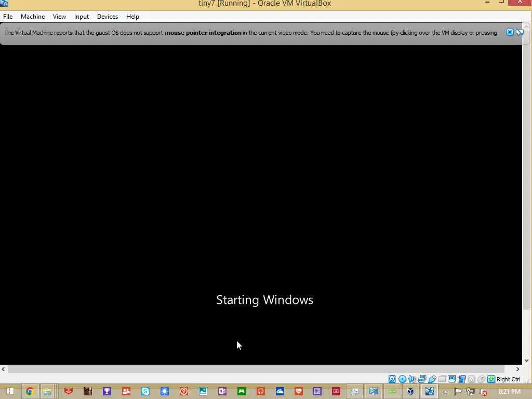Viewport: 532px width, 399px height.
Task: Click the horizontal scrollbar left arrow
Action: click(3, 369)
